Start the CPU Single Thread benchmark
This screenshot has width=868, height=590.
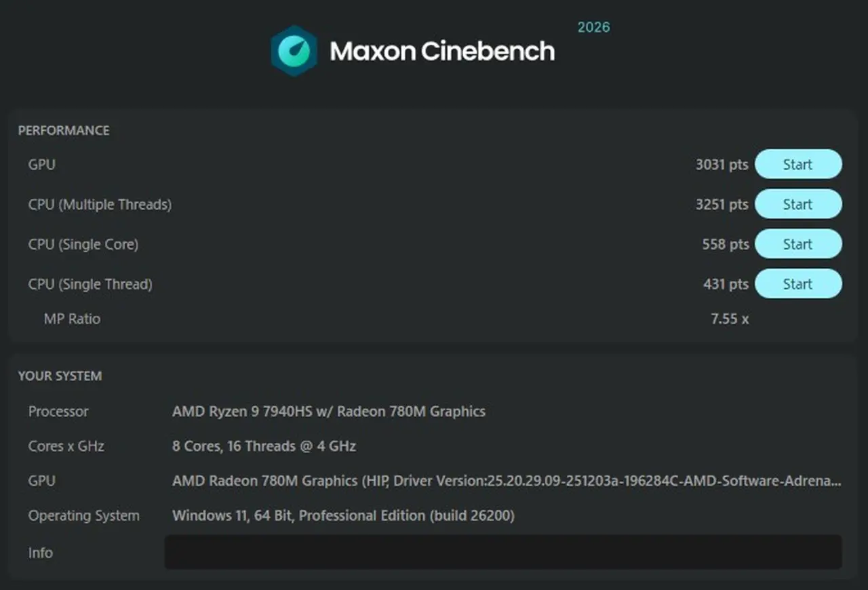coord(798,283)
